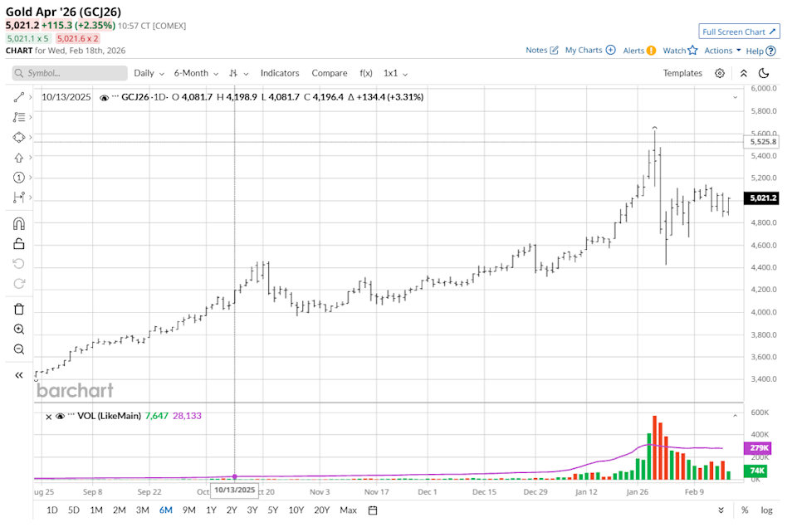Open the Daily frequency dropdown

pyautogui.click(x=149, y=73)
